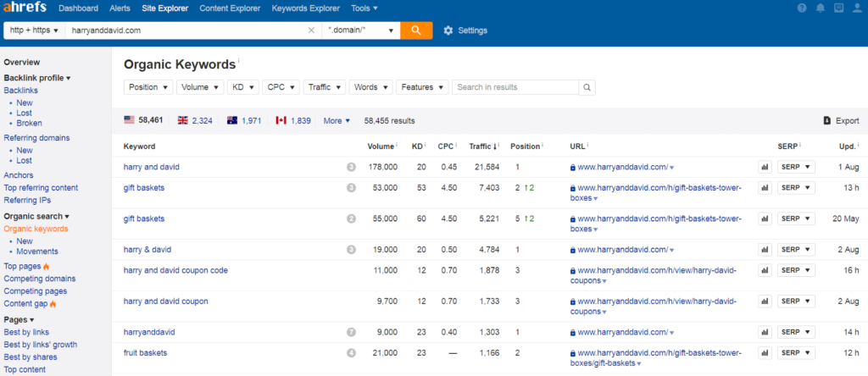
Task: Select the United States flag 58,461
Action: [x=143, y=120]
